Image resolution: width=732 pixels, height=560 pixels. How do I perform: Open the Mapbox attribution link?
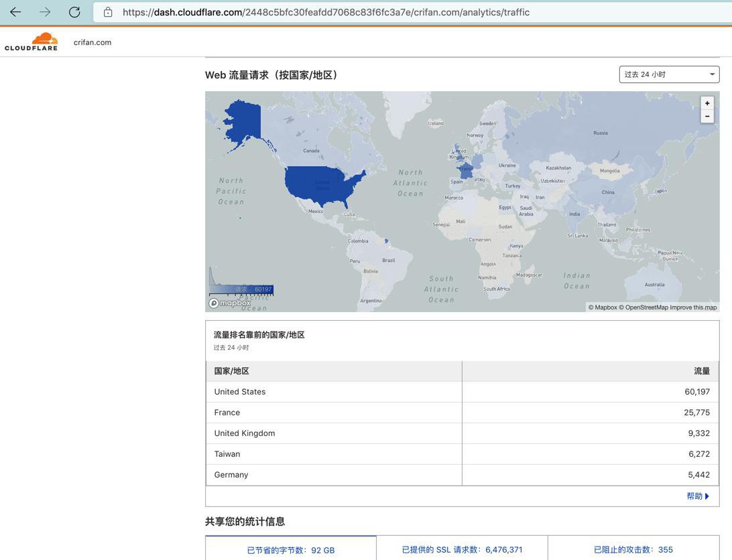[x=603, y=307]
